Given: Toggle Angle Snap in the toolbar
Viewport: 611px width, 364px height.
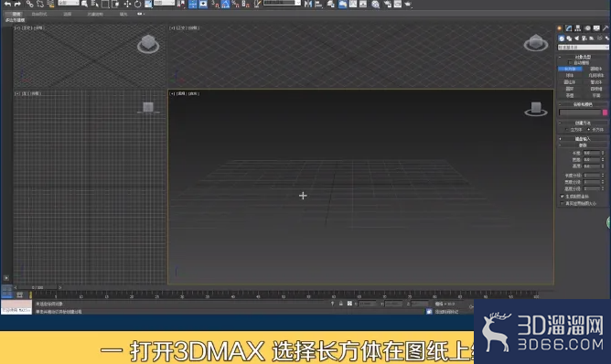Looking at the screenshot, I should coord(226,4).
